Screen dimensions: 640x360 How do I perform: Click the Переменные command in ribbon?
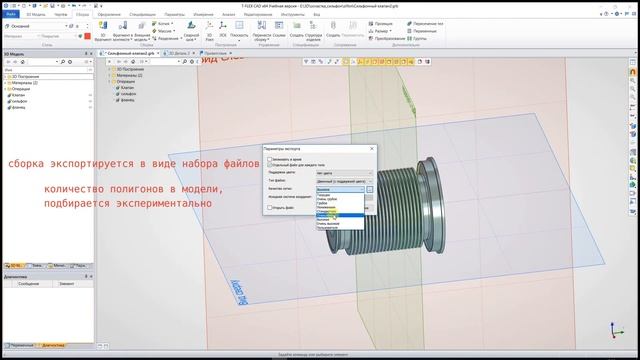coord(422,31)
